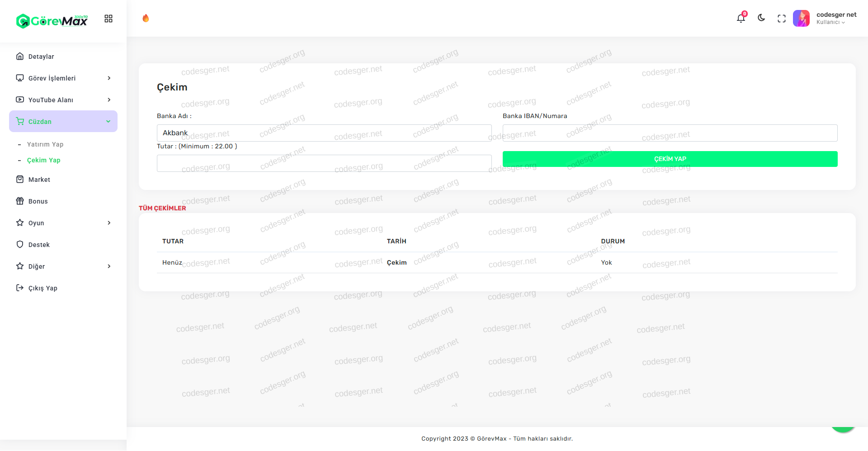Enter fullscreen mode via the expand icon
This screenshot has height=451, width=868.
(782, 19)
